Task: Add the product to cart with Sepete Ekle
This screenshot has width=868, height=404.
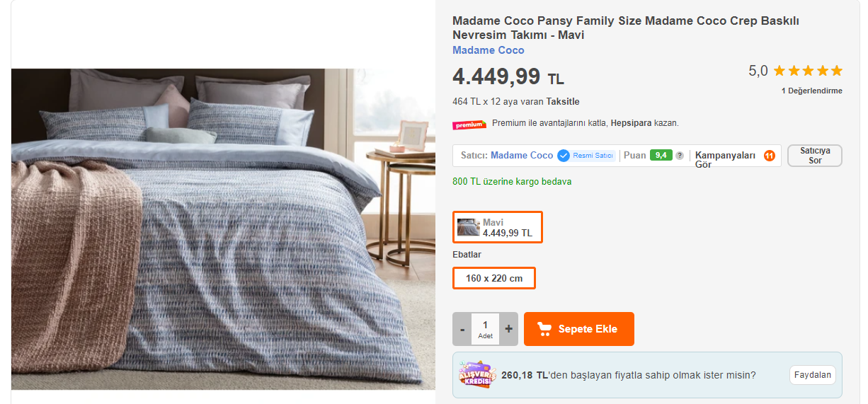Action: 578,329
